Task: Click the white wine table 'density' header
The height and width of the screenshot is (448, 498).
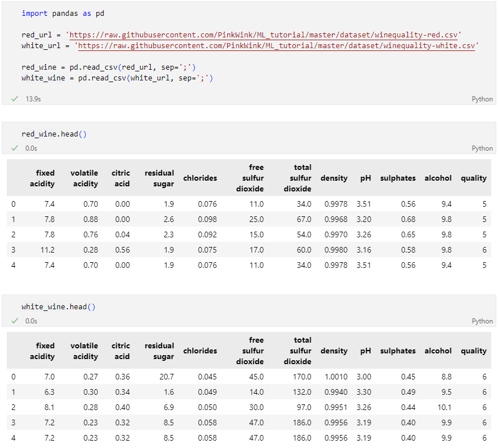Action: [x=334, y=351]
